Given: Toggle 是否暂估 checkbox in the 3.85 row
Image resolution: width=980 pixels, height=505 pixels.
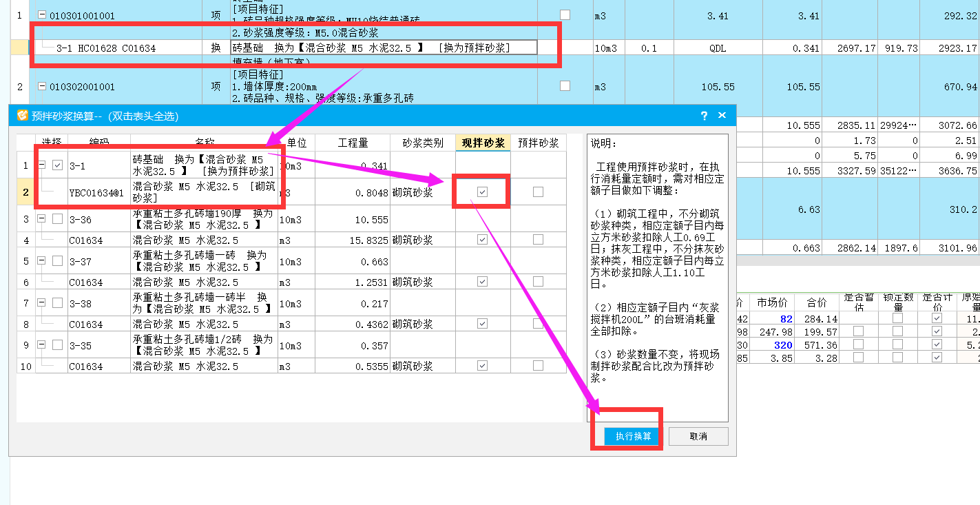Looking at the screenshot, I should pos(858,358).
